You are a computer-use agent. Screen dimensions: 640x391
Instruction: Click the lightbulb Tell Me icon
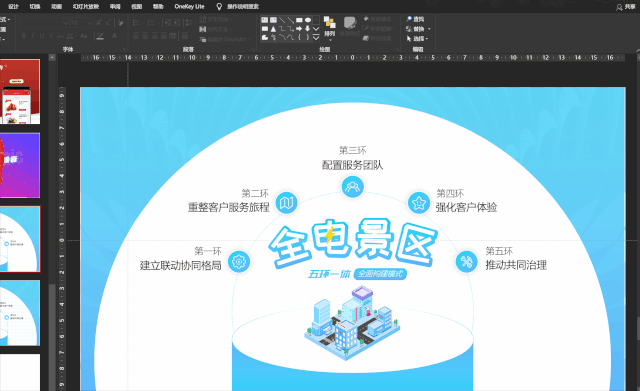pyautogui.click(x=219, y=6)
